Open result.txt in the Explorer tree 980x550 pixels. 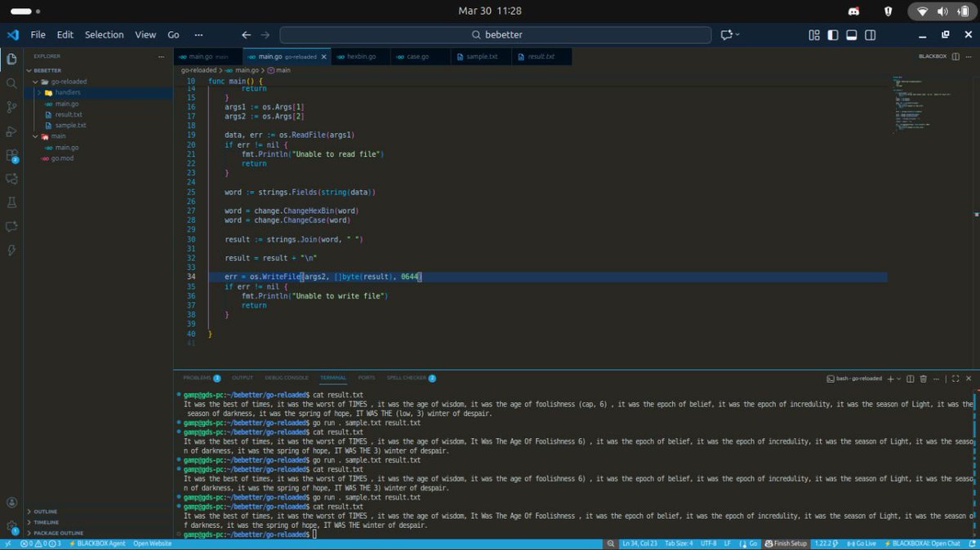69,114
